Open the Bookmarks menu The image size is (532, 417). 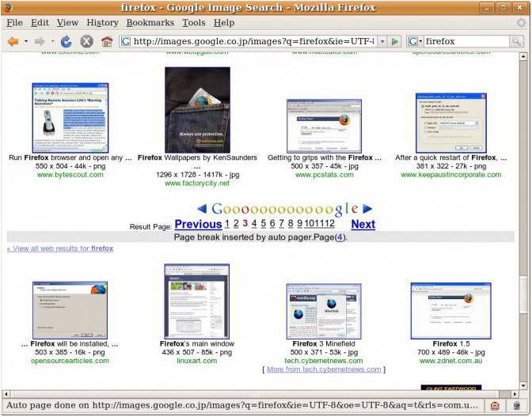(150, 23)
